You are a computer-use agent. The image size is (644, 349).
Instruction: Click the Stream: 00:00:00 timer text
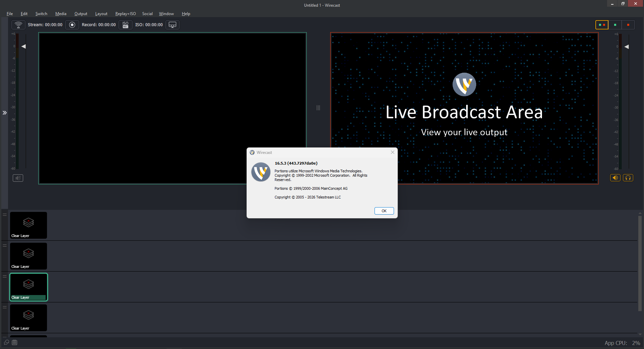(x=45, y=25)
